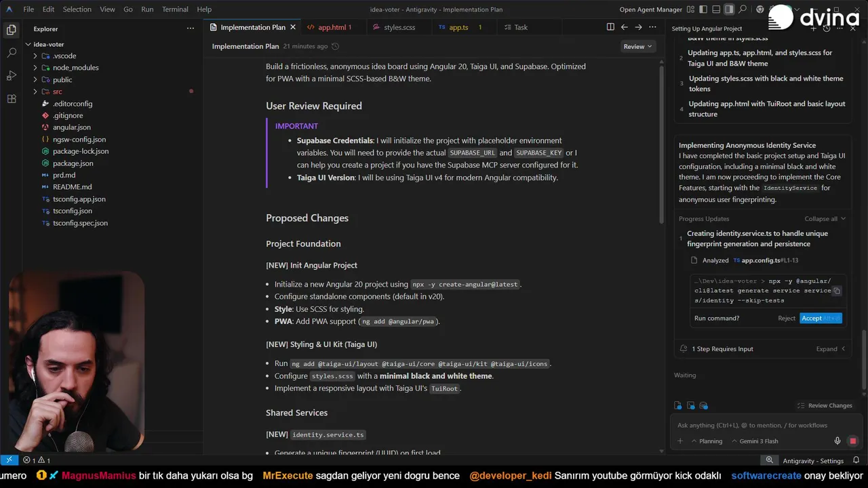Toggle primary side bar visibility
The width and height of the screenshot is (868, 488).
(704, 9)
